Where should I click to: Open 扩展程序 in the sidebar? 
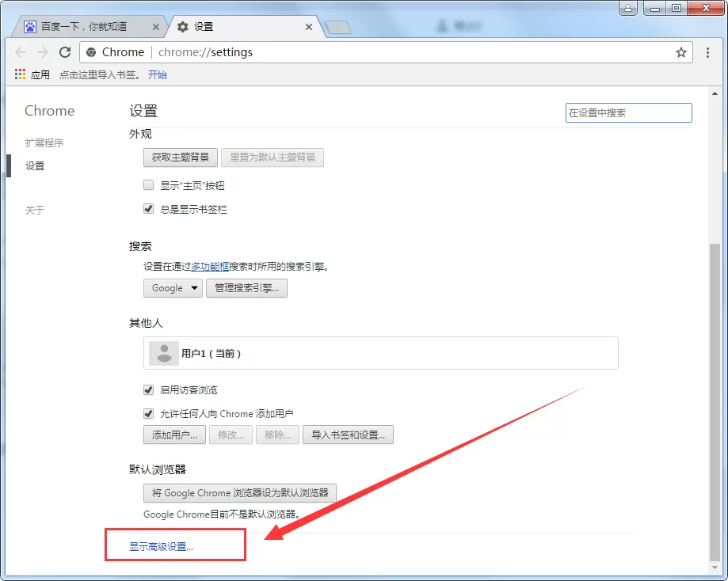[44, 143]
